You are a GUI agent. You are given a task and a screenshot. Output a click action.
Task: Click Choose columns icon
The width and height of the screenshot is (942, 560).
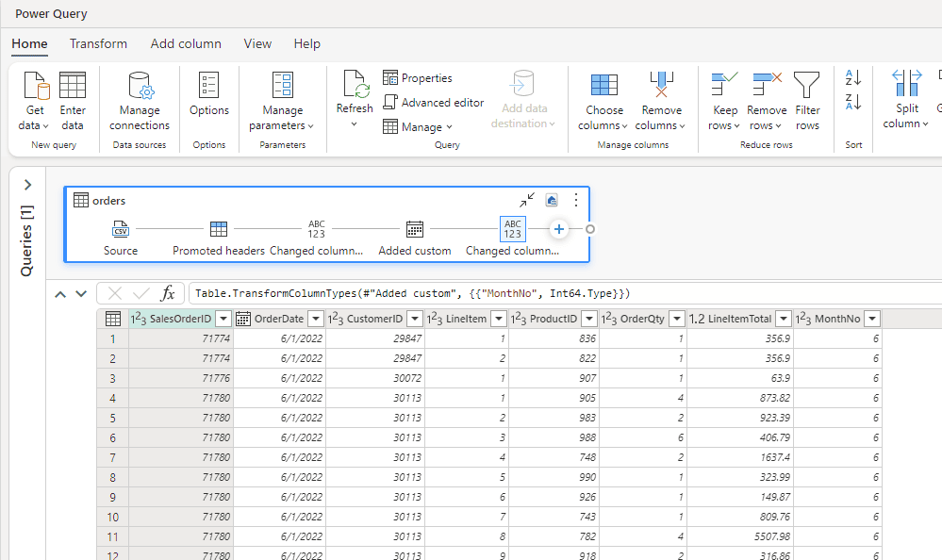[x=603, y=86]
